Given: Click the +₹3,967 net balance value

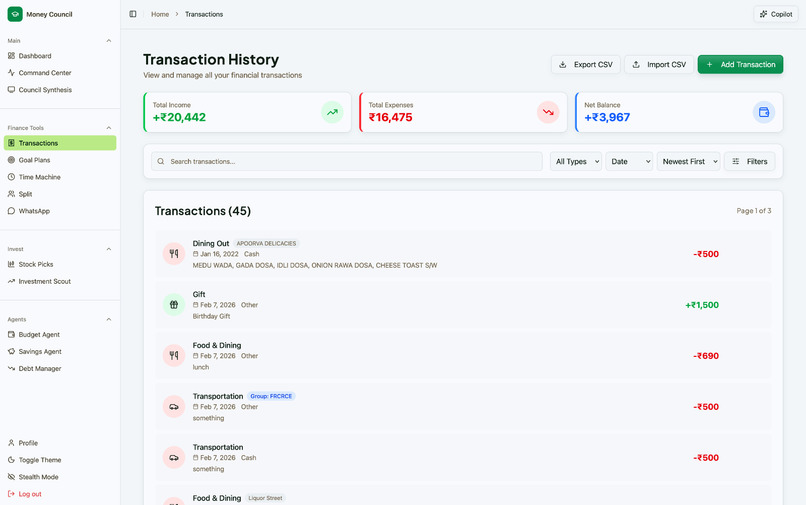Looking at the screenshot, I should pyautogui.click(x=607, y=117).
